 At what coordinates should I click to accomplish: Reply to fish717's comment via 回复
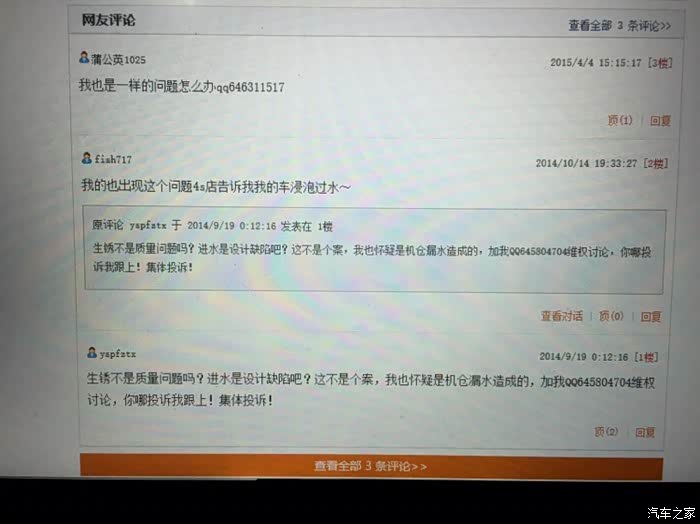click(x=650, y=316)
